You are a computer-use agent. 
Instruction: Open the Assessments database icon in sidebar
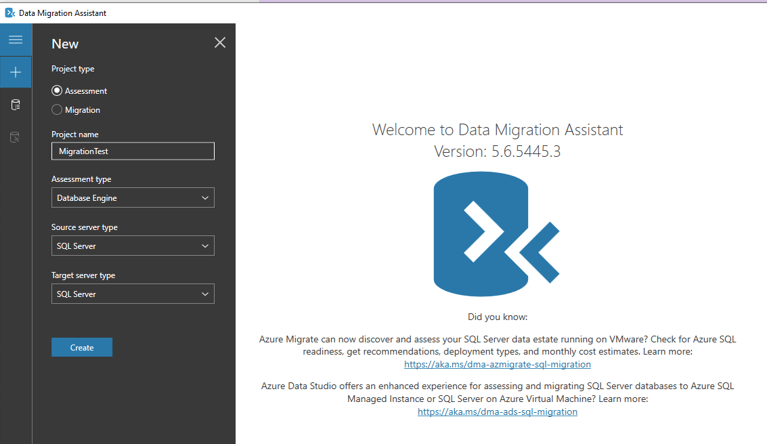tap(15, 105)
